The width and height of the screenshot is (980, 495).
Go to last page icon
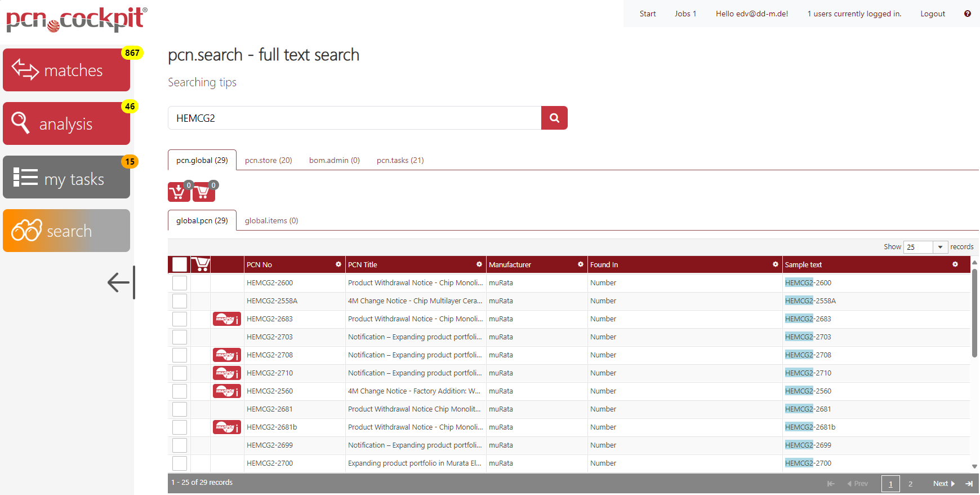pos(969,484)
